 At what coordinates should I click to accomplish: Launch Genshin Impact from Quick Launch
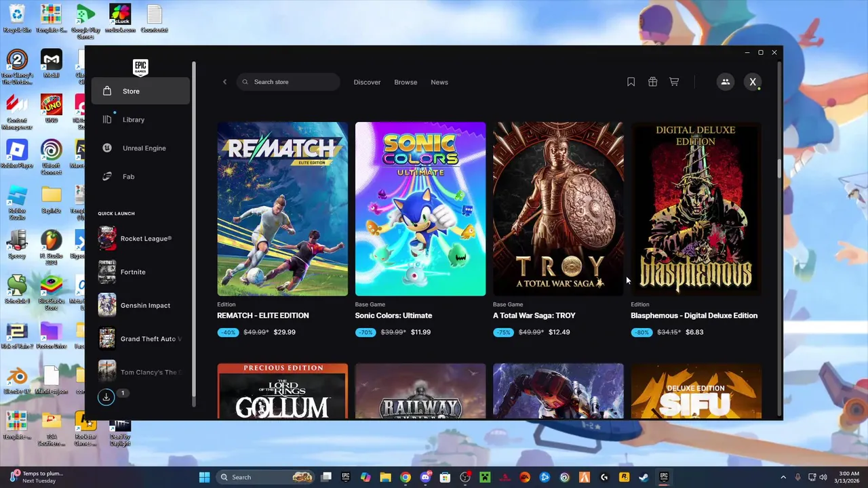140,305
